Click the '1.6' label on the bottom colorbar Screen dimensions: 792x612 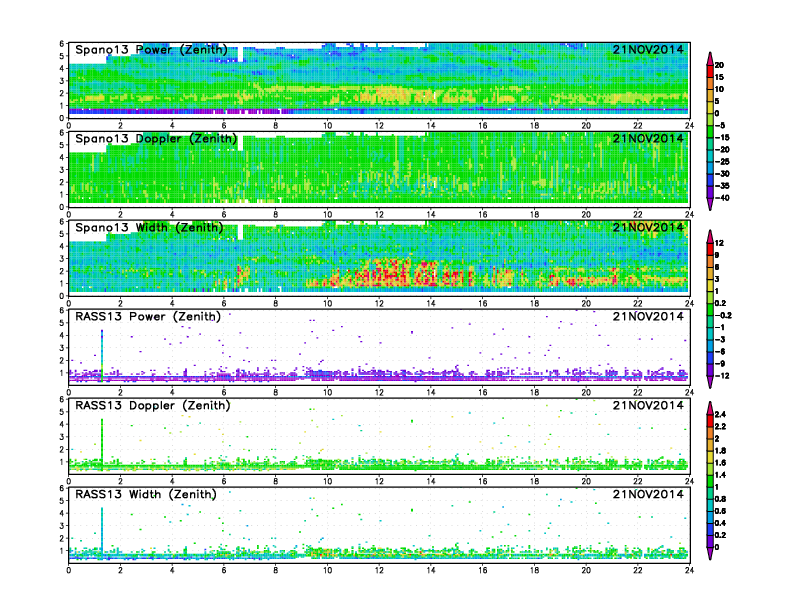[721, 463]
